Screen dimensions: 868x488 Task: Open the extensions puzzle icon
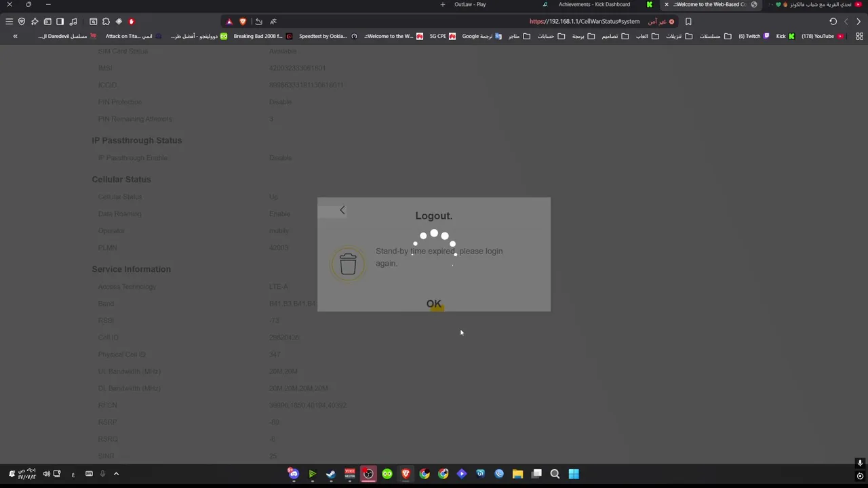tap(106, 22)
